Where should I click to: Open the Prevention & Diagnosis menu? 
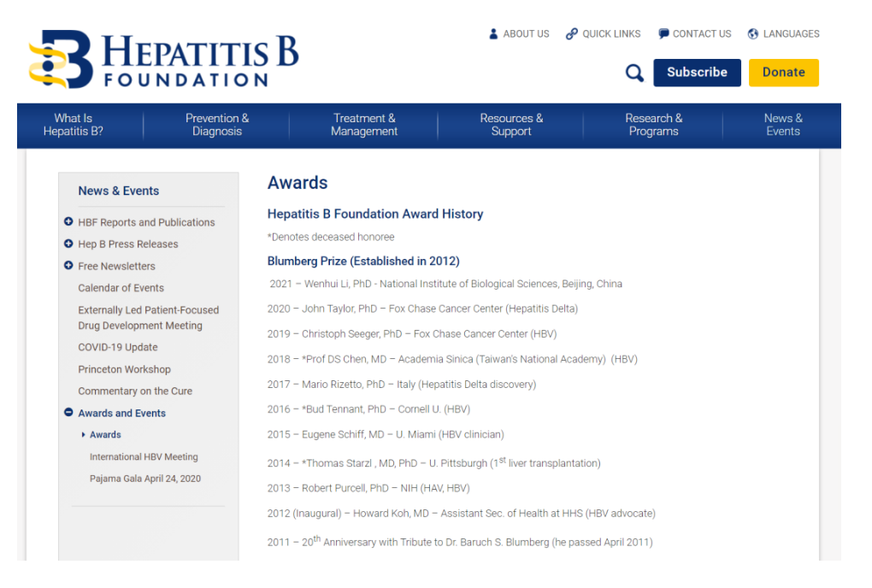pos(217,125)
